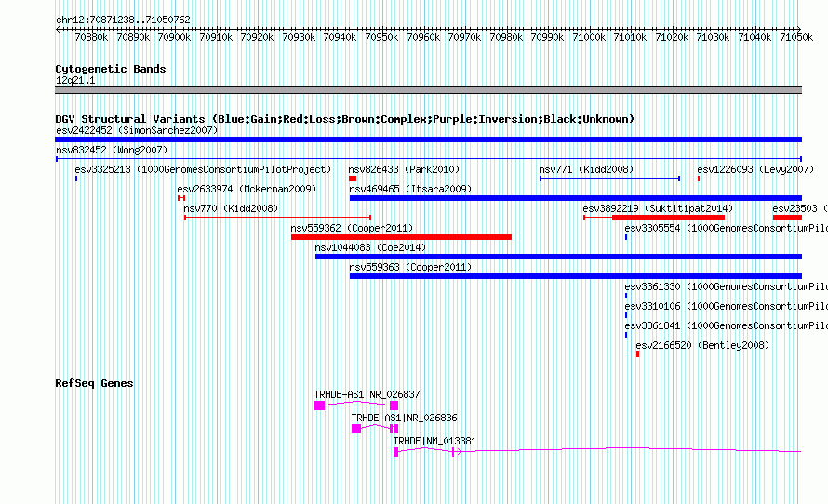Click the nsv771 Kidd2008 blue span
This screenshot has height=504, width=828.
pyautogui.click(x=609, y=179)
